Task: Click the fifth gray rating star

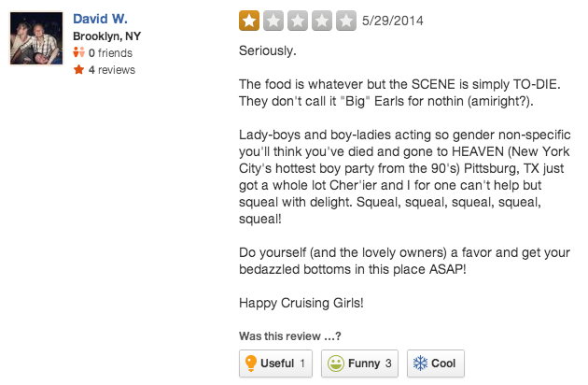Action: coord(346,21)
